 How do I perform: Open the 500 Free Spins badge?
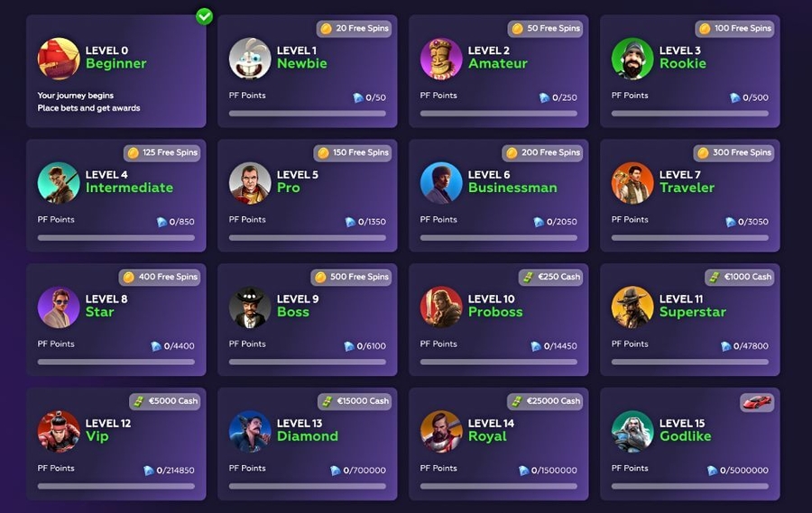[x=351, y=277]
